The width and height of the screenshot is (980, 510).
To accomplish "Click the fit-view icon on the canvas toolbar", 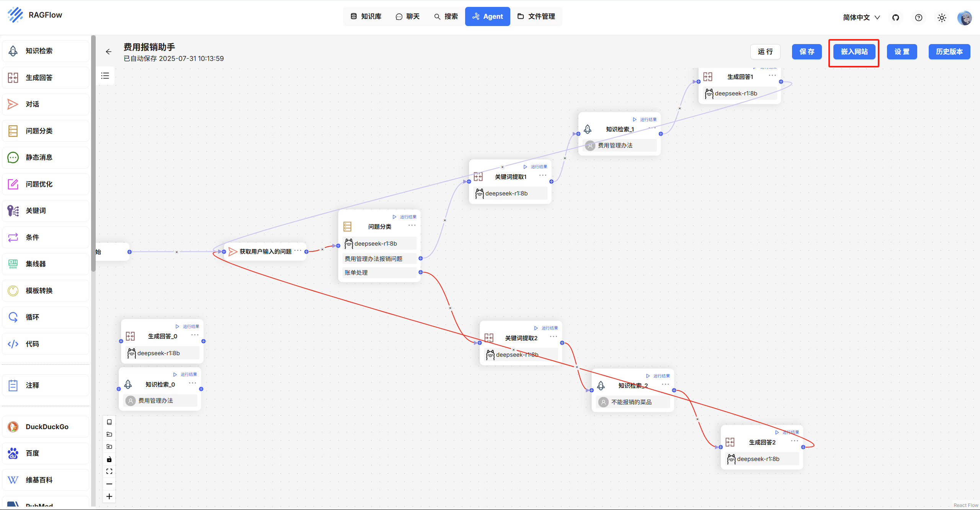I will tap(109, 471).
